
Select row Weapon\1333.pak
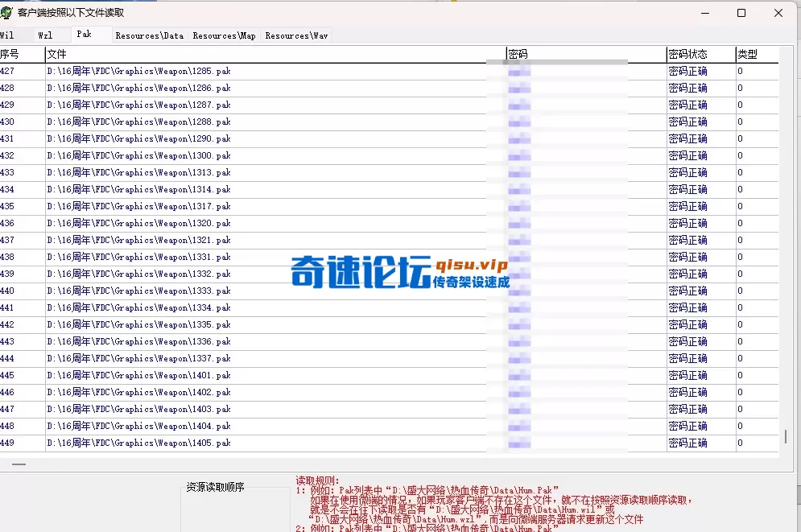pyautogui.click(x=390, y=291)
